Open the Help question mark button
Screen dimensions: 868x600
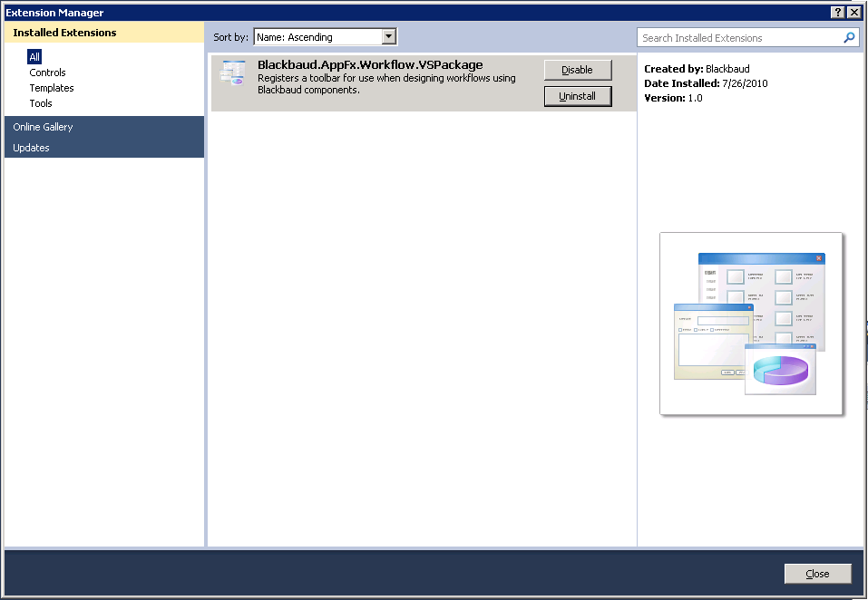point(838,12)
